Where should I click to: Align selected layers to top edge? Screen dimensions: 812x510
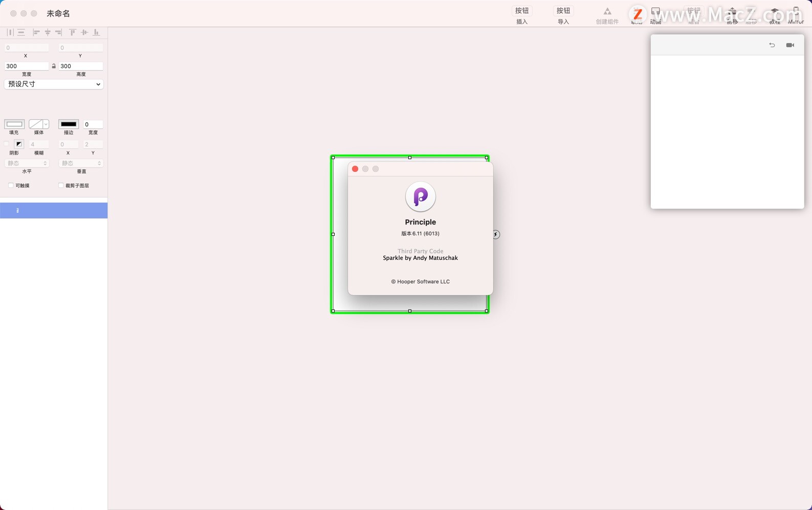(x=73, y=32)
